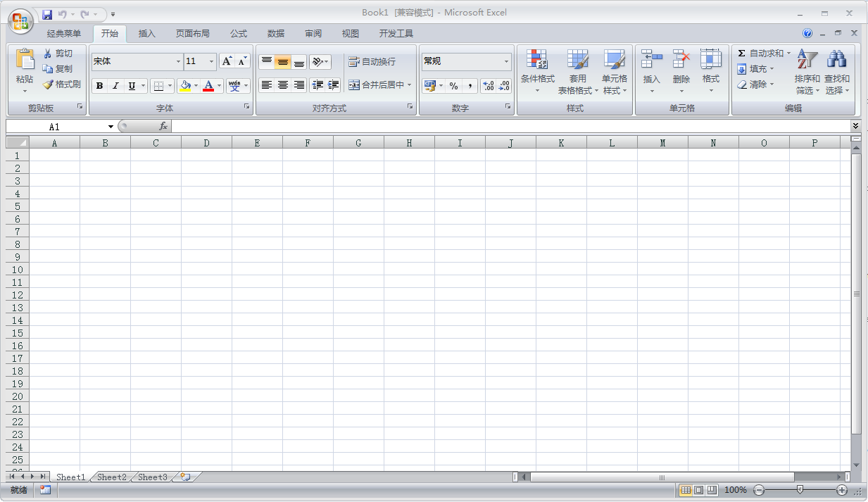Switch to the 插入 ribbon tab
Viewport: 868px width, 502px height.
(x=147, y=34)
